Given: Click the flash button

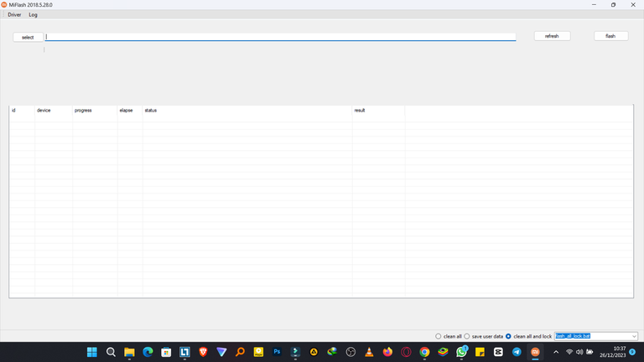Looking at the screenshot, I should click(610, 36).
